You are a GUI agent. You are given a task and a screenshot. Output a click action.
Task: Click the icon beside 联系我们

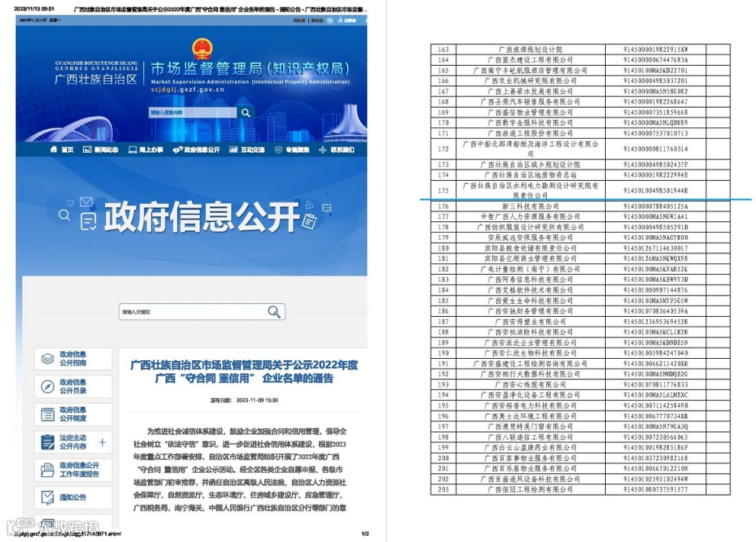coord(323,150)
